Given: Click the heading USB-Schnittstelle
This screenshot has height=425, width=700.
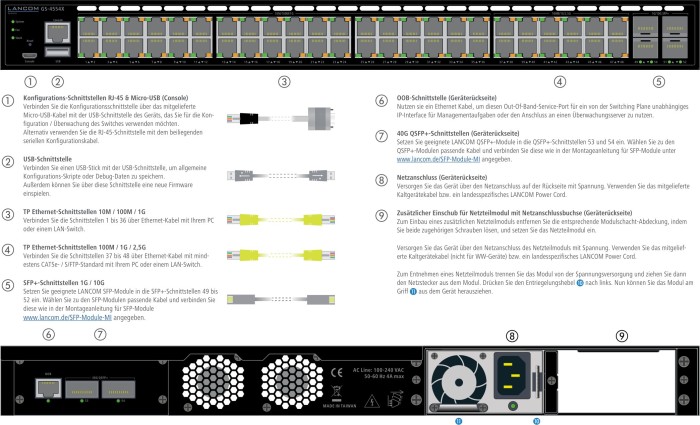Looking at the screenshot, I should click(47, 159).
